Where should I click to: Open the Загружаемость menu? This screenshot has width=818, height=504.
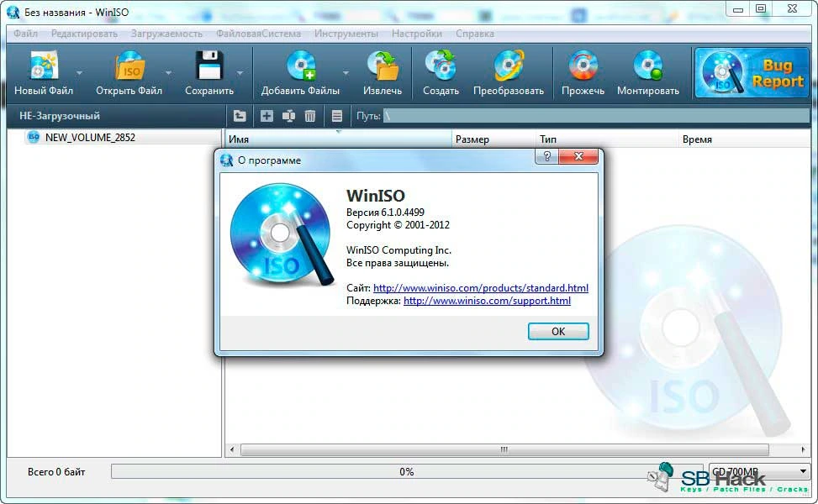(x=166, y=34)
